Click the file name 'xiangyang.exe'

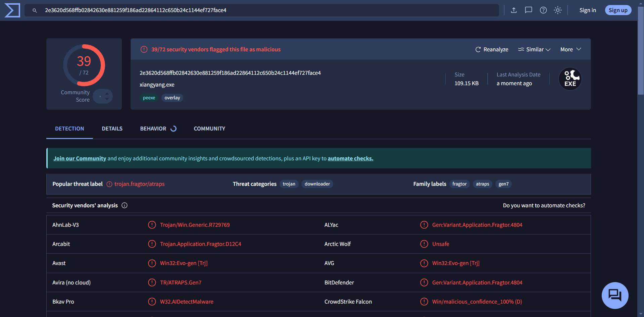(x=157, y=85)
